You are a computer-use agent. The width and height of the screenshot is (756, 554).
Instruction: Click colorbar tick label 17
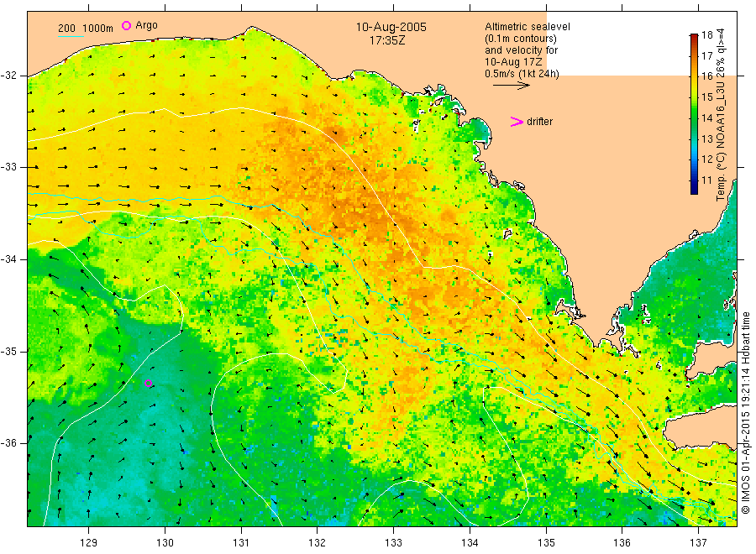pyautogui.click(x=706, y=56)
